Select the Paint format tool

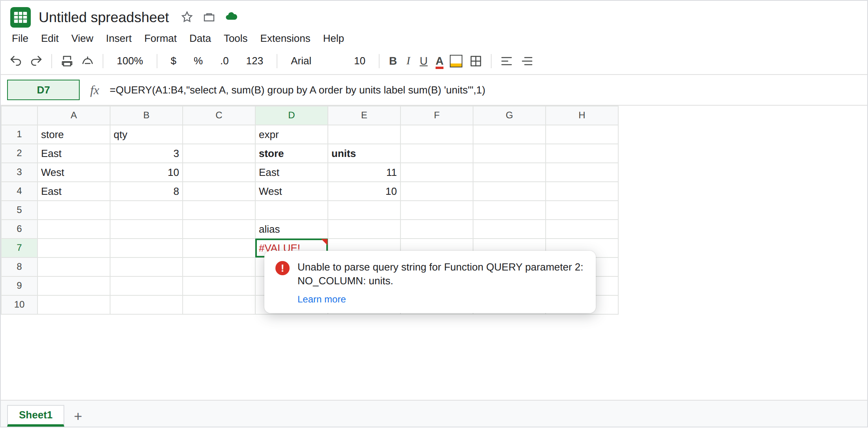pos(88,61)
